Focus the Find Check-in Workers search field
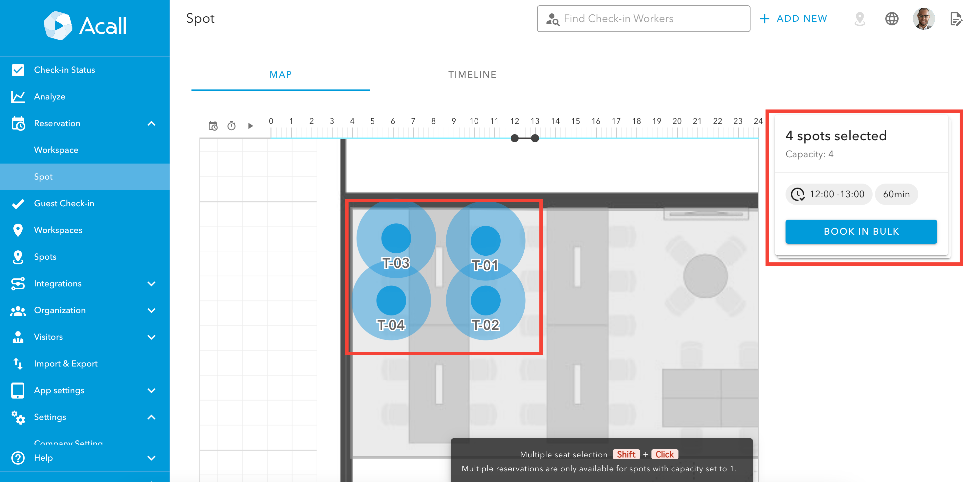Image resolution: width=980 pixels, height=482 pixels. point(643,19)
